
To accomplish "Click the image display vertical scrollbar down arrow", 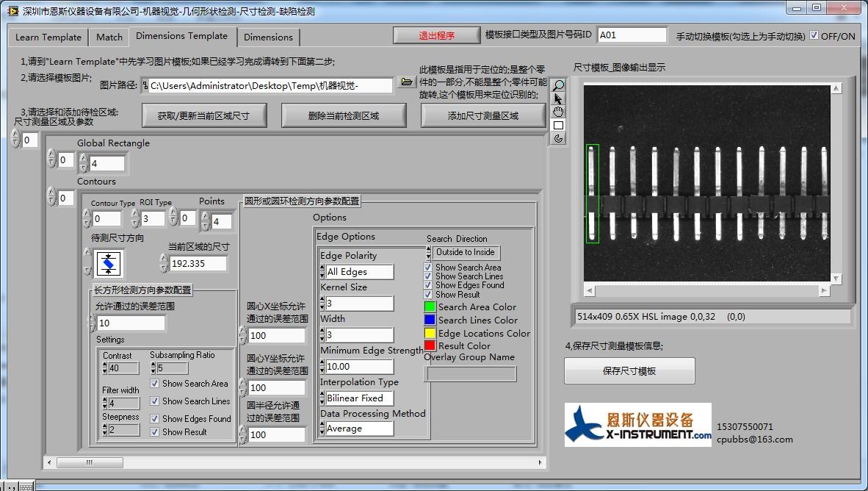I will pos(836,279).
